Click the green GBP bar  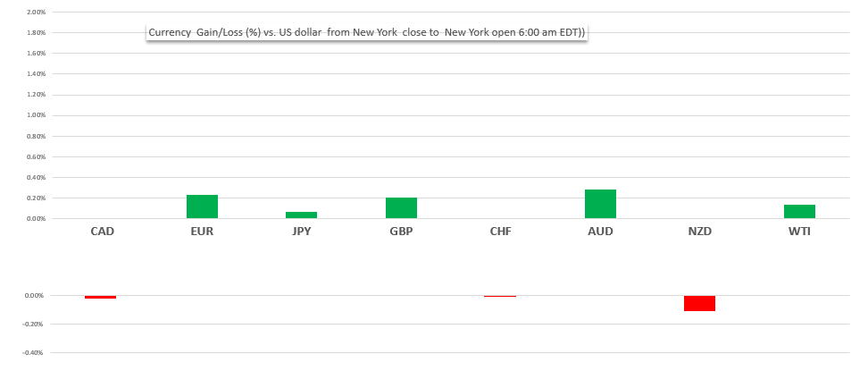tap(401, 207)
